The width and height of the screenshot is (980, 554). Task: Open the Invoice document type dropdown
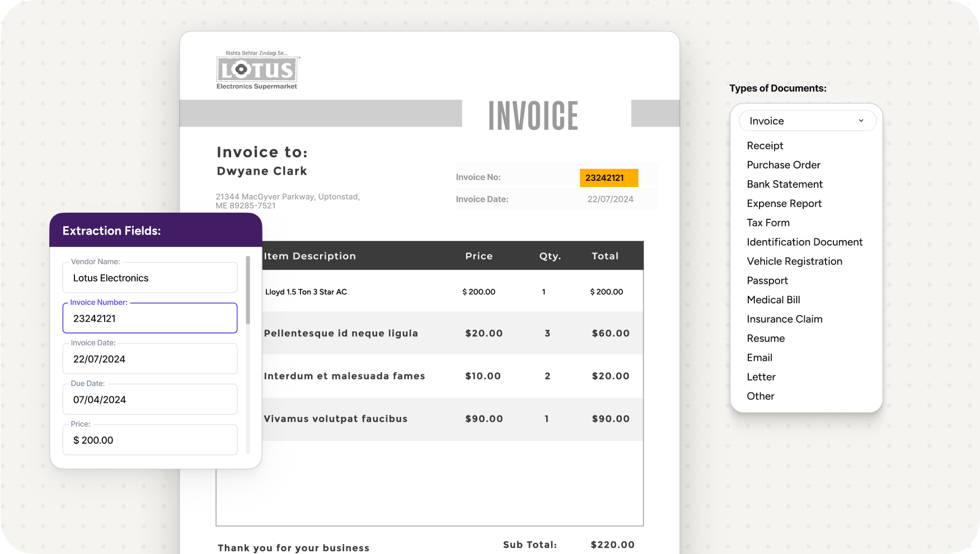pos(807,121)
